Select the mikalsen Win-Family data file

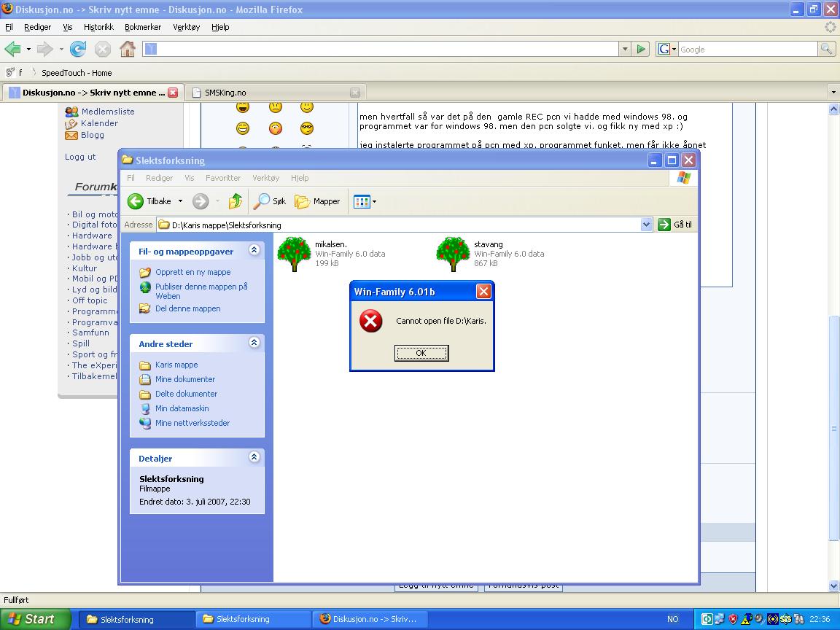331,254
